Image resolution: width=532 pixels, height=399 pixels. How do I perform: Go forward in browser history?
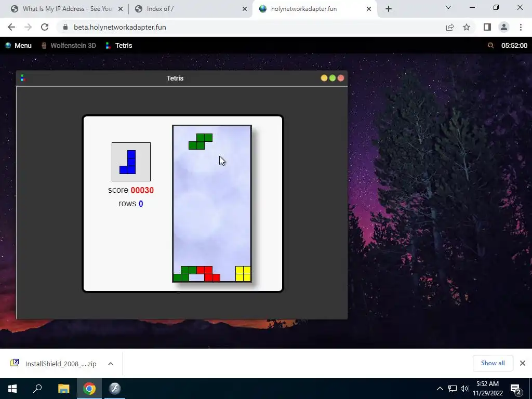pyautogui.click(x=28, y=27)
